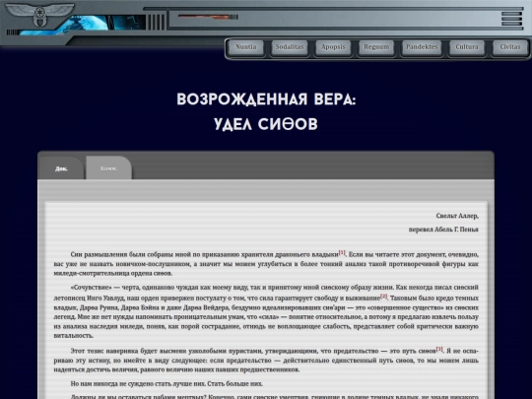Click the winged emblem logo

[x=39, y=15]
